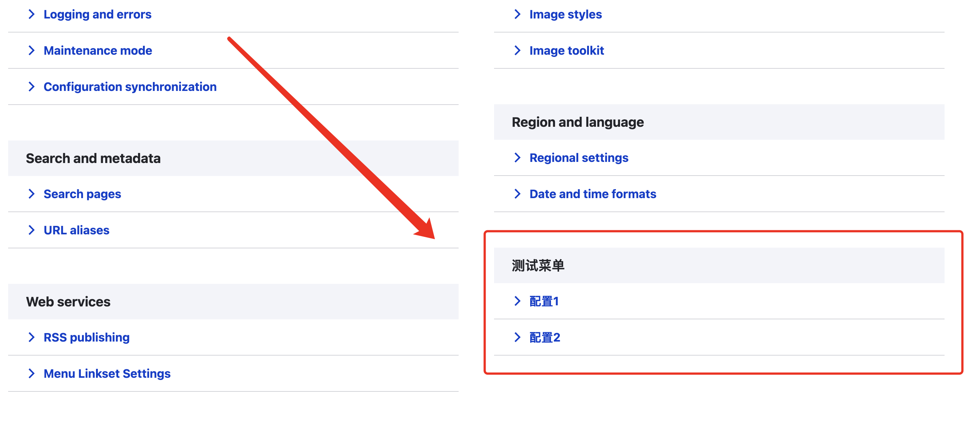Open Menu Linkset Settings
The image size is (980, 448).
[x=107, y=374]
